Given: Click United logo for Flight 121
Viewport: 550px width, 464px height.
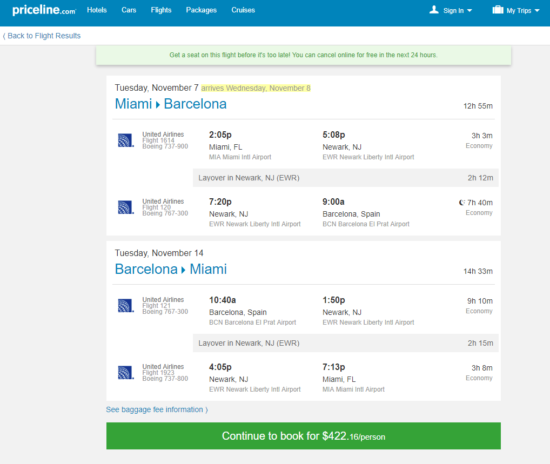Looking at the screenshot, I should (126, 305).
